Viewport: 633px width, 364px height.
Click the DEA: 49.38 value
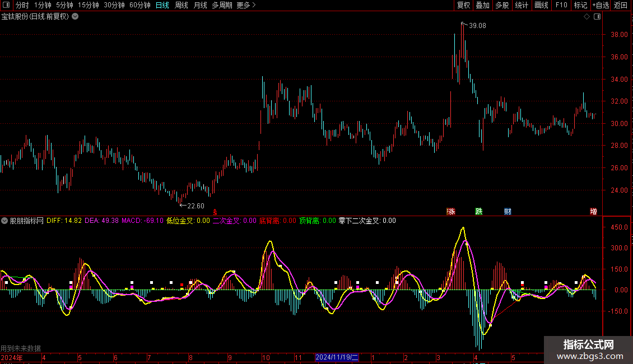coord(102,221)
